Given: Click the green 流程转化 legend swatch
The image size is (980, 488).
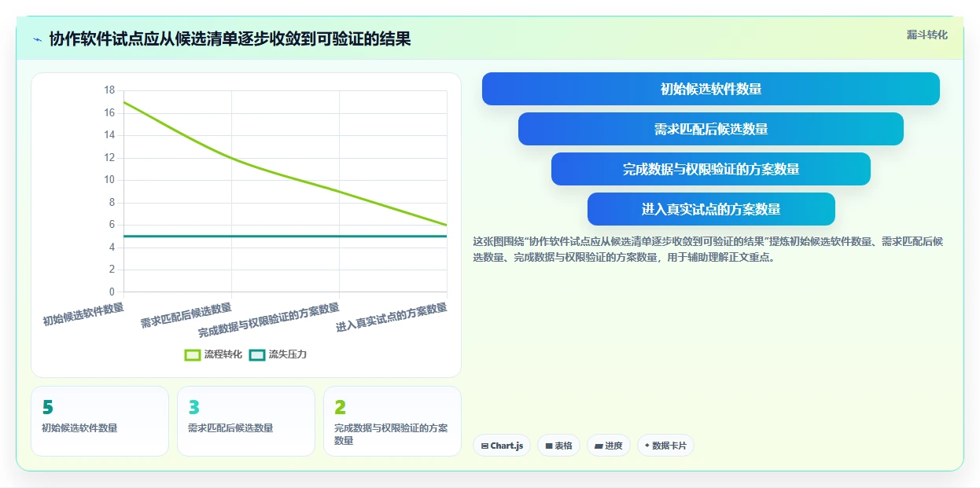Looking at the screenshot, I should pos(193,354).
